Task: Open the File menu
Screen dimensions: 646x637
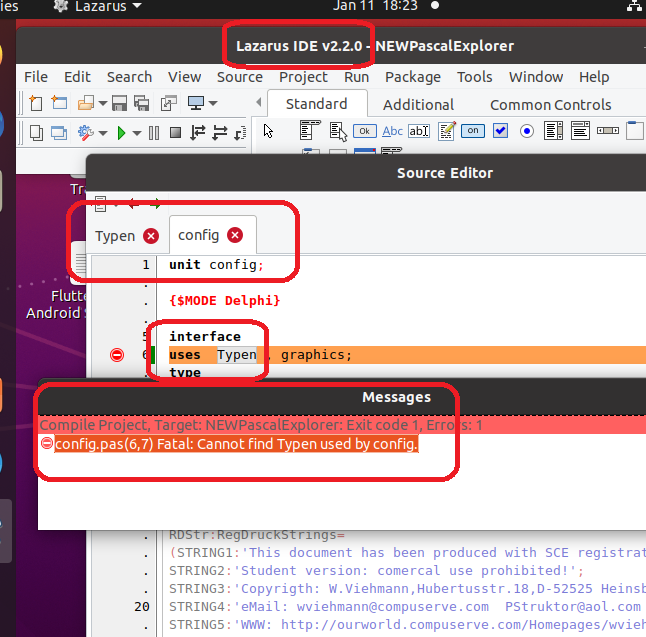Action: tap(36, 77)
